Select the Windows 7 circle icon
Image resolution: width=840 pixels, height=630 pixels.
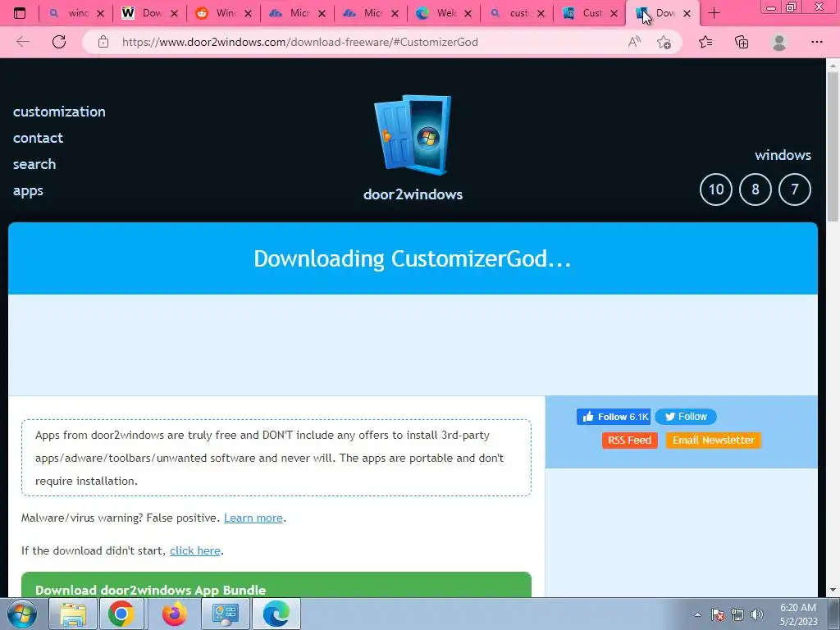click(x=794, y=189)
